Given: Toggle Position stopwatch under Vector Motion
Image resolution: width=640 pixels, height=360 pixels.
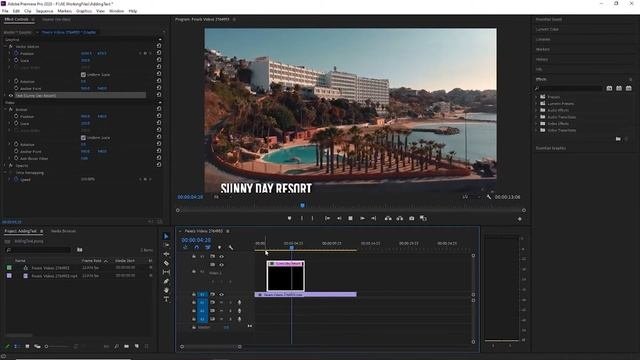Looking at the screenshot, I should coord(16,53).
